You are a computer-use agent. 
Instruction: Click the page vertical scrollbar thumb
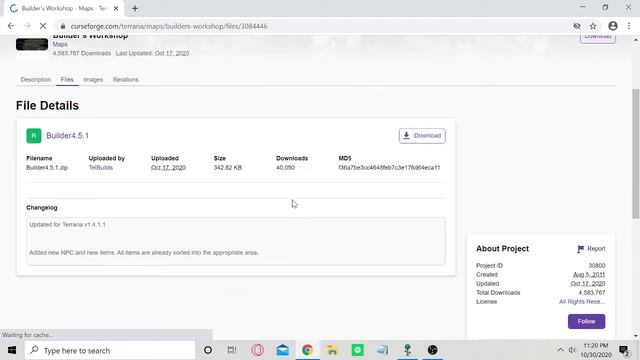[x=636, y=154]
